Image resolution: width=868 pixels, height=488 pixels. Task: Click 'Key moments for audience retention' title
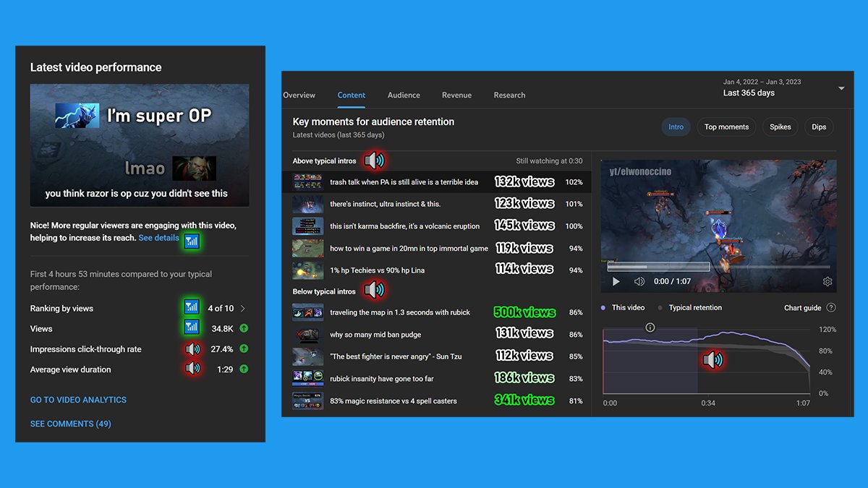tap(373, 121)
